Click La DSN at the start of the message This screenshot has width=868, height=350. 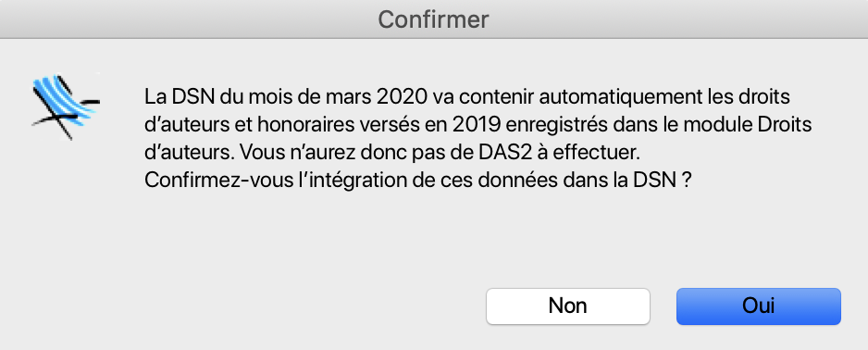coord(180,97)
